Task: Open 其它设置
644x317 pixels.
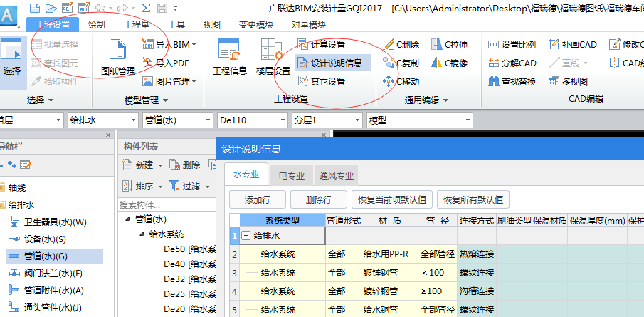Action: 321,81
